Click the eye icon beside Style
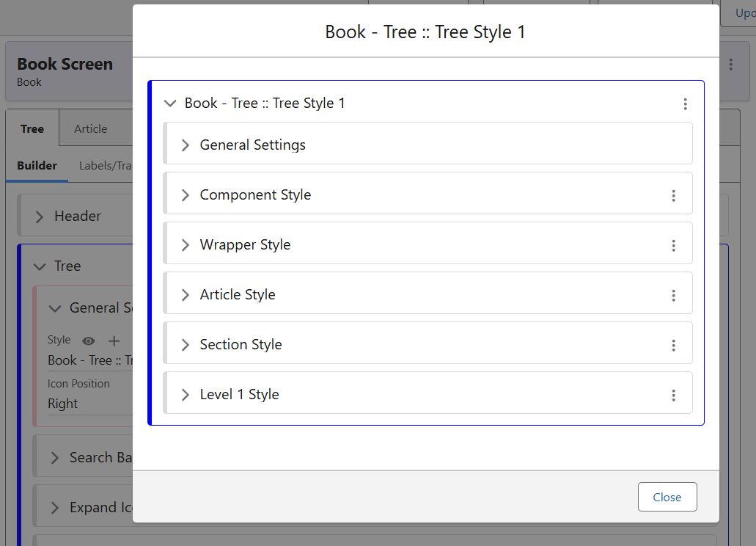Image resolution: width=756 pixels, height=546 pixels. click(x=89, y=341)
